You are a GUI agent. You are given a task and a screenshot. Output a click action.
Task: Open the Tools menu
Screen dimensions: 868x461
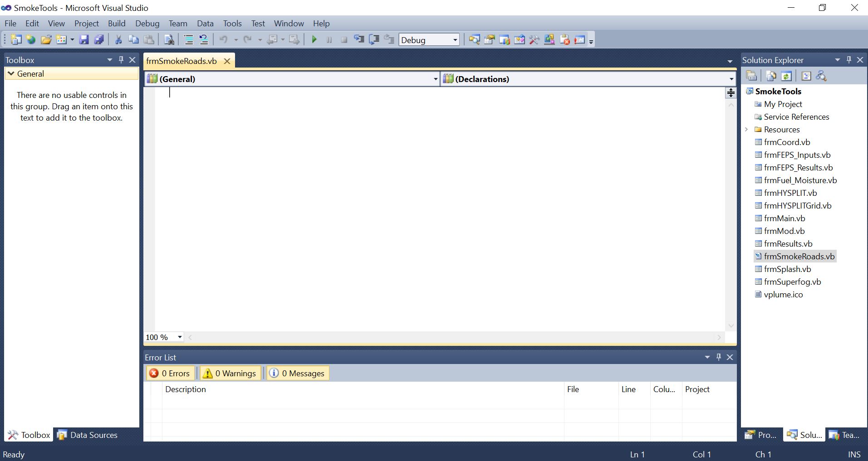232,24
